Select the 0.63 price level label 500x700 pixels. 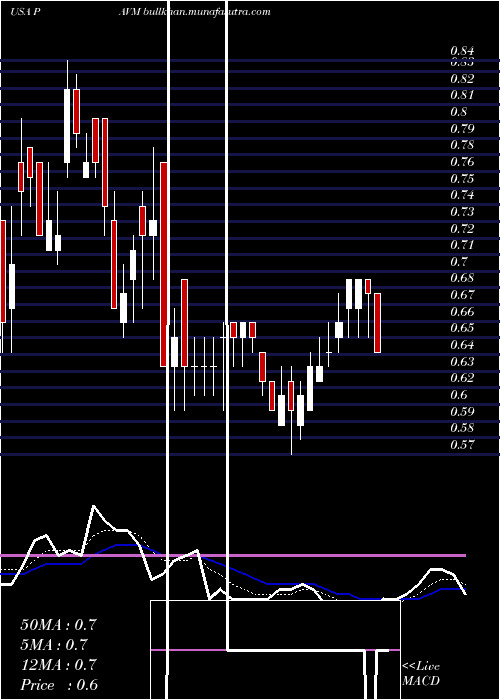(x=462, y=361)
